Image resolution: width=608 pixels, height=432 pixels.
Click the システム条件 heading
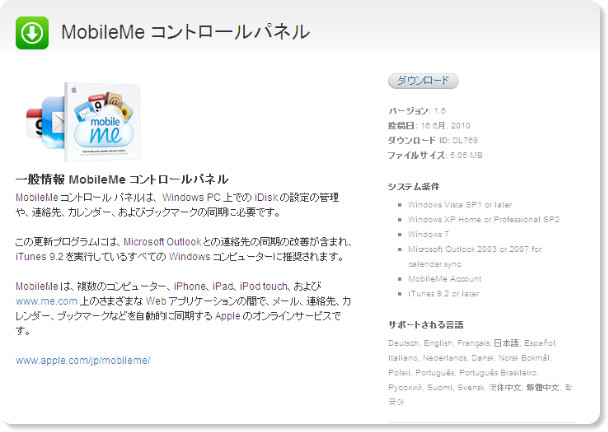coord(413,187)
